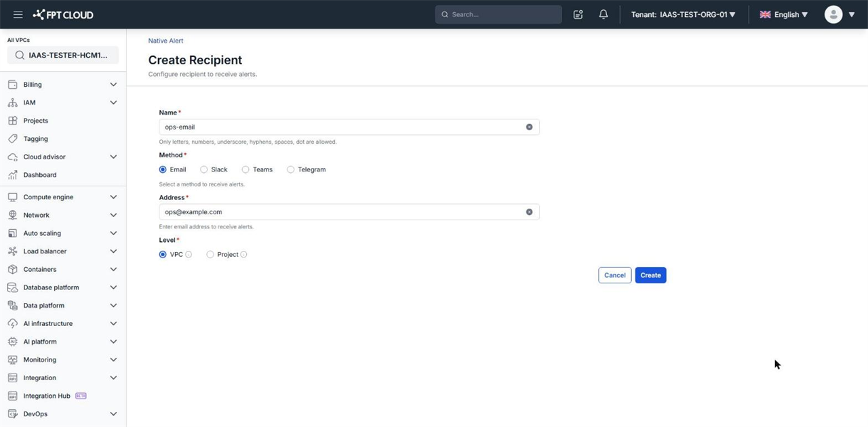Click the Monitoring icon
868x427 pixels.
tap(12, 360)
